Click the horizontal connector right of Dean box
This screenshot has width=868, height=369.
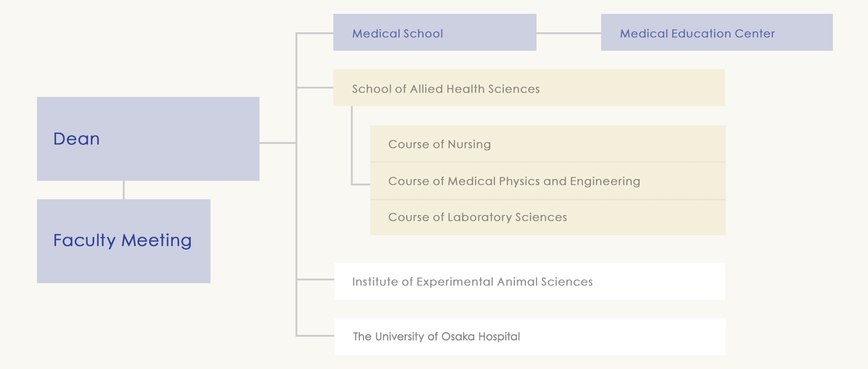(x=277, y=143)
